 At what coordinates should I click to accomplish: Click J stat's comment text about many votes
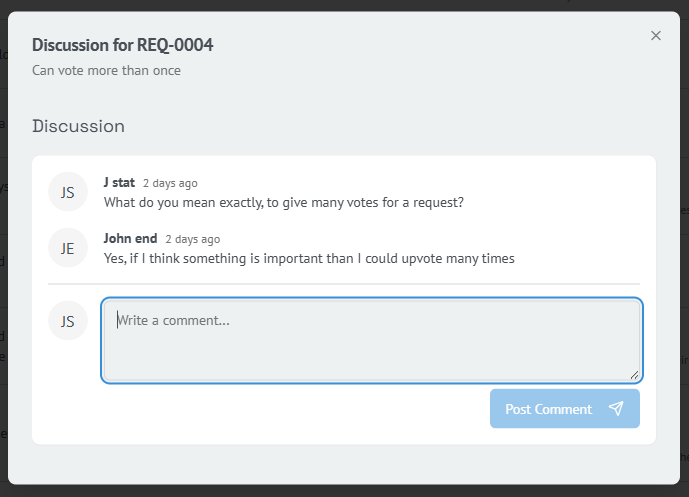tap(283, 202)
